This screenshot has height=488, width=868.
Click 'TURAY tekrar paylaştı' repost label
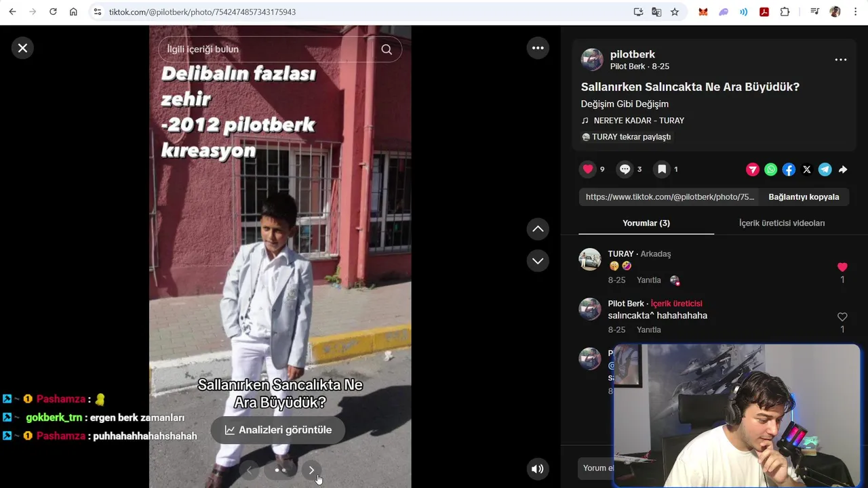click(x=626, y=137)
